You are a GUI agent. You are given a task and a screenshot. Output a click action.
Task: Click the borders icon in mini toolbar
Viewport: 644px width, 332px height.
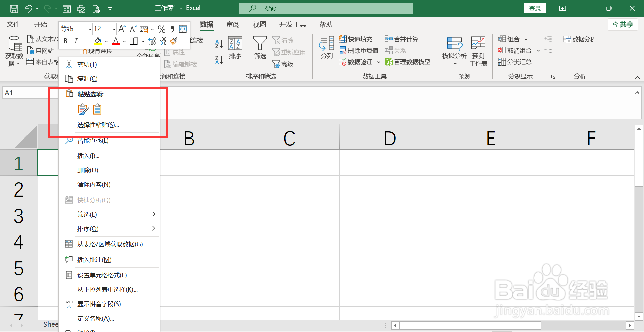pos(133,41)
